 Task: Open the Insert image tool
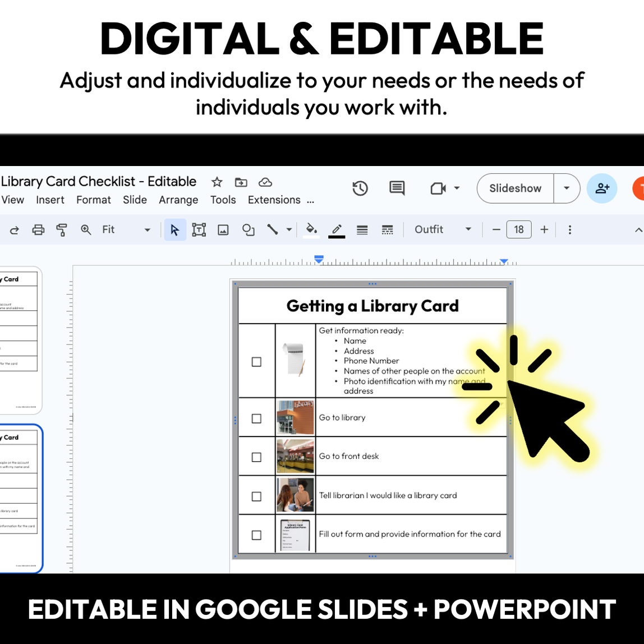point(223,229)
